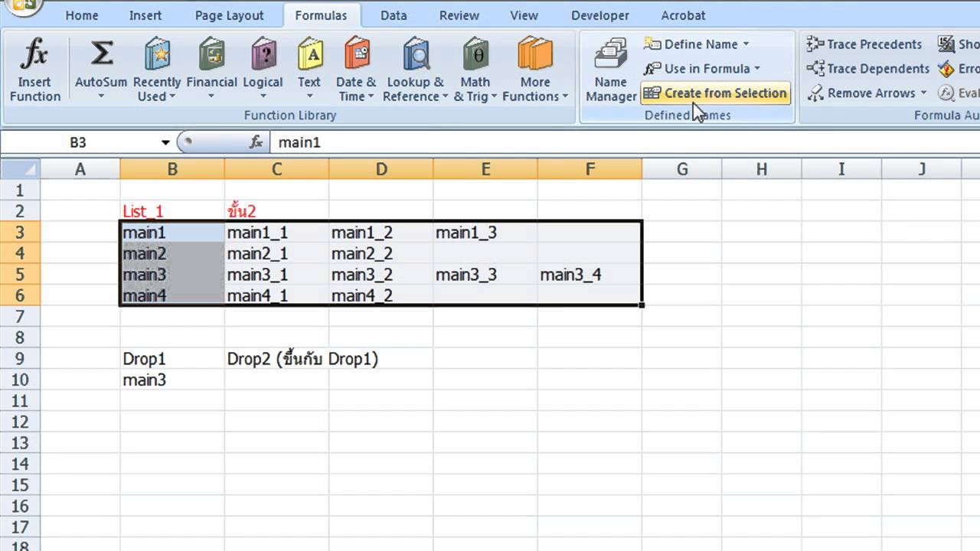Screen dimensions: 980x551
Task: Click the Trace Precedents command
Action: [x=864, y=44]
